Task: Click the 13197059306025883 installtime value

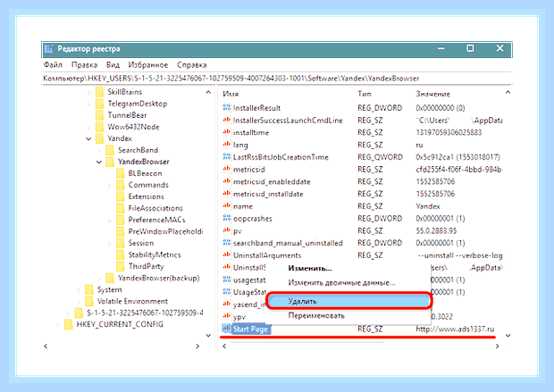Action: (x=449, y=132)
